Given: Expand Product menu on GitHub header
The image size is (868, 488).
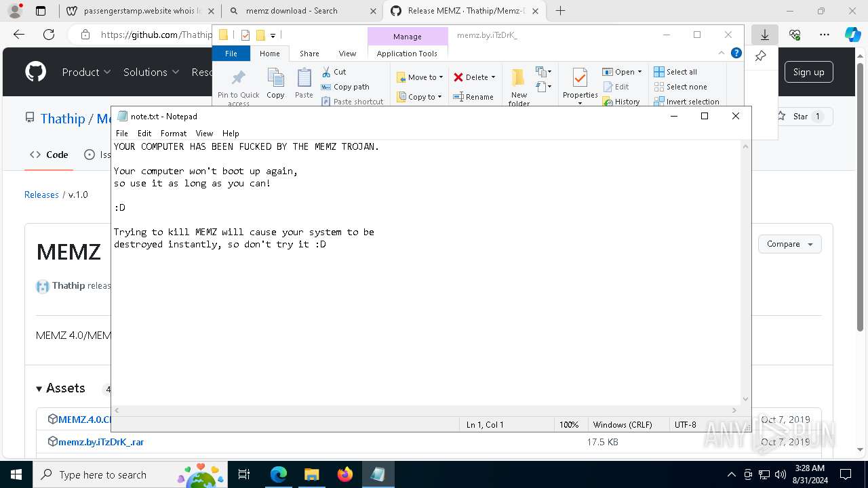Looking at the screenshot, I should click(x=86, y=72).
